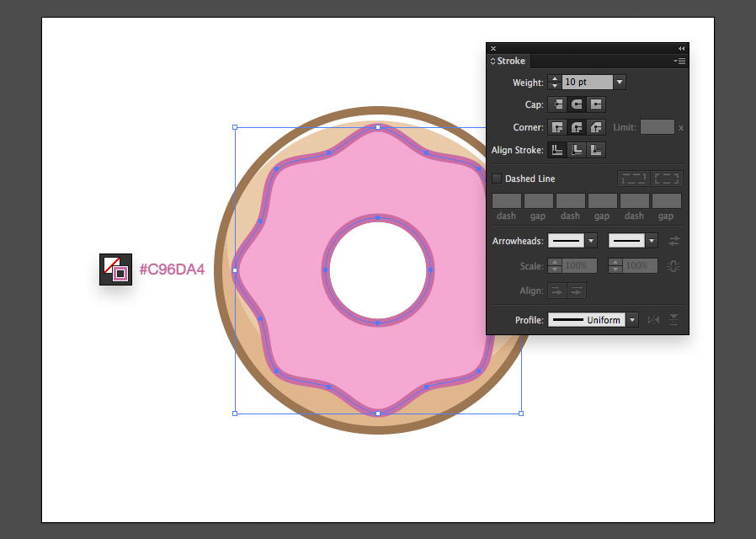Select align dashes to corners icon
Viewport: 756px width, 539px height.
click(x=667, y=179)
